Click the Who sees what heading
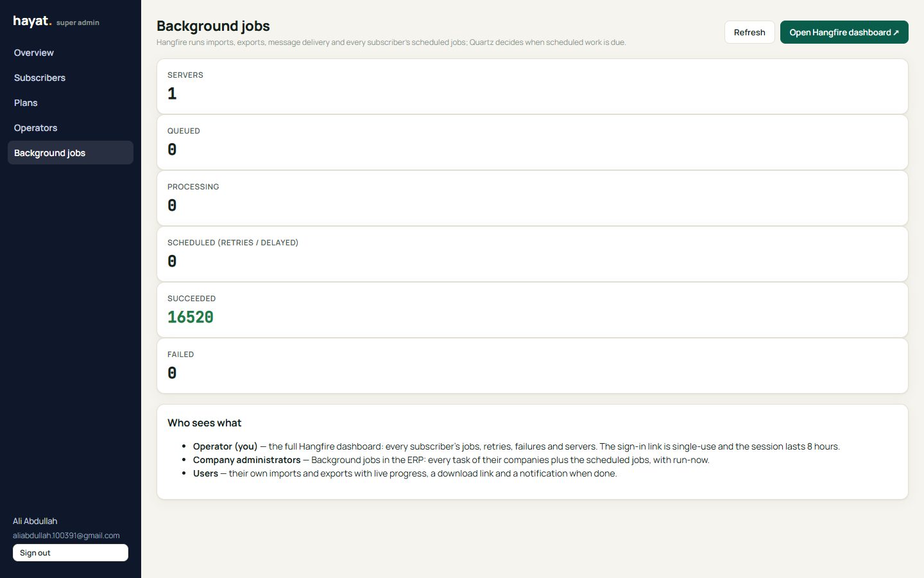 coord(205,423)
